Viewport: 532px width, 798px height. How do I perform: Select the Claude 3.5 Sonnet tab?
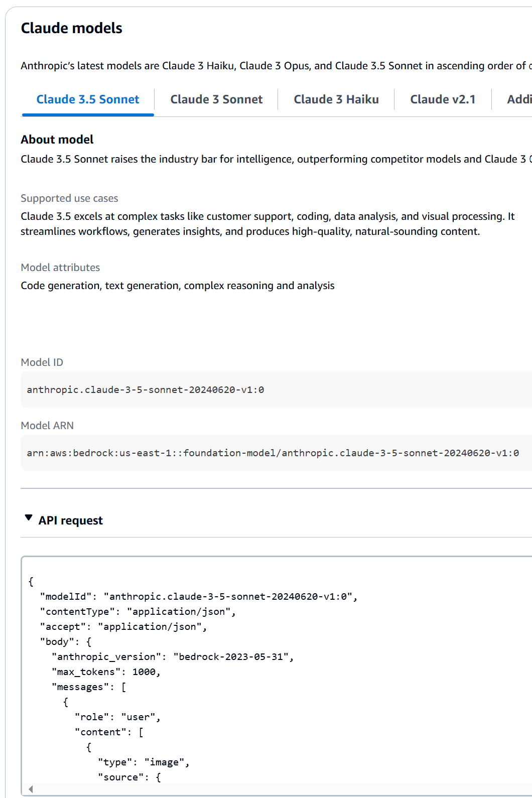88,100
